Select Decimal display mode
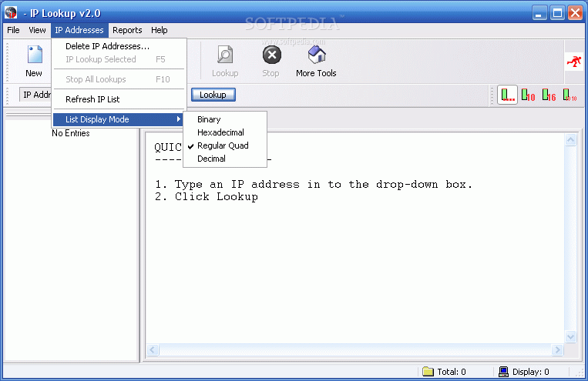 [225, 159]
